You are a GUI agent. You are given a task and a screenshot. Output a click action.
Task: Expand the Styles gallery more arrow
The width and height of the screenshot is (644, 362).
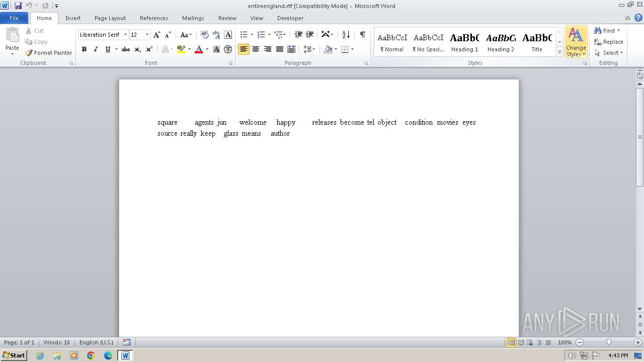click(x=559, y=52)
